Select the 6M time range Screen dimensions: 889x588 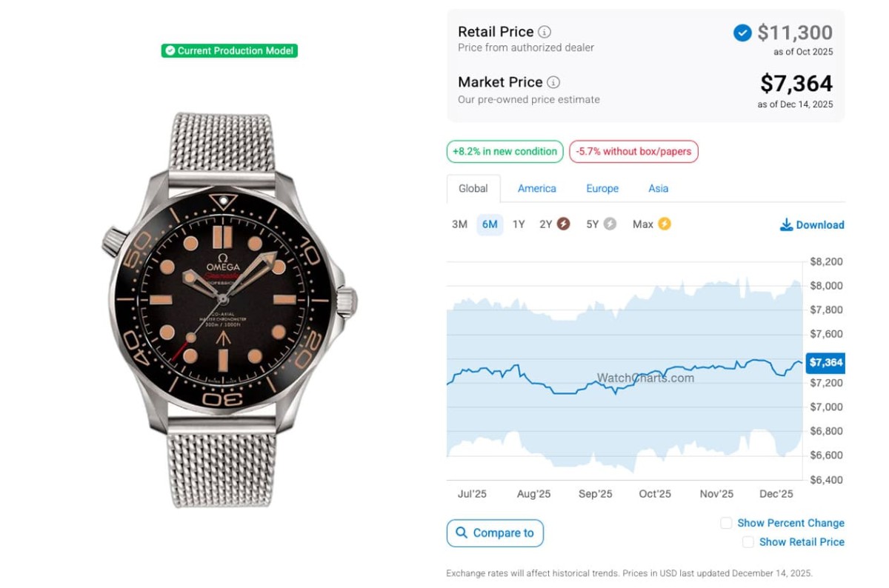coord(490,224)
